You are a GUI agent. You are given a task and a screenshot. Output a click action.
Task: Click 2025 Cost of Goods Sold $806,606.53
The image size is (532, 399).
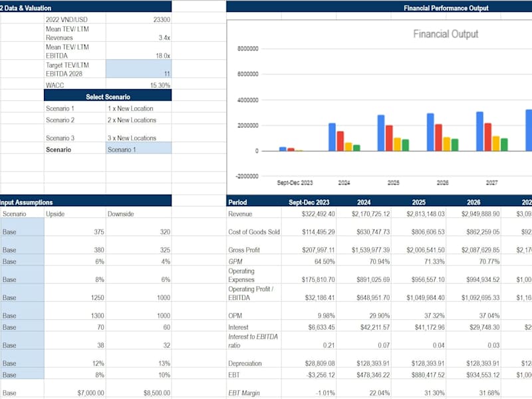[x=428, y=232]
